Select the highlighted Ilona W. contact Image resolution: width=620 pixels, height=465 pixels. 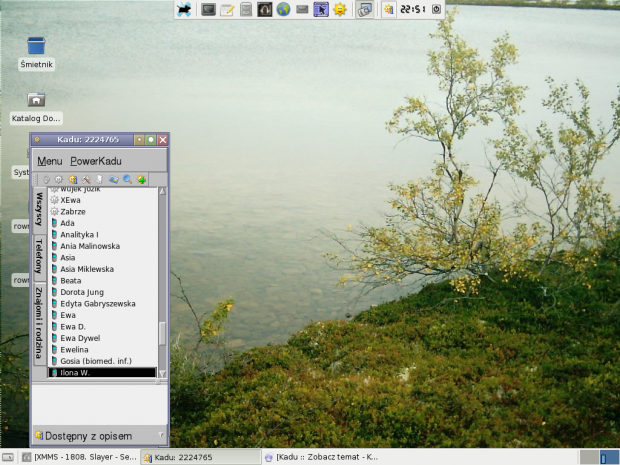(x=103, y=372)
